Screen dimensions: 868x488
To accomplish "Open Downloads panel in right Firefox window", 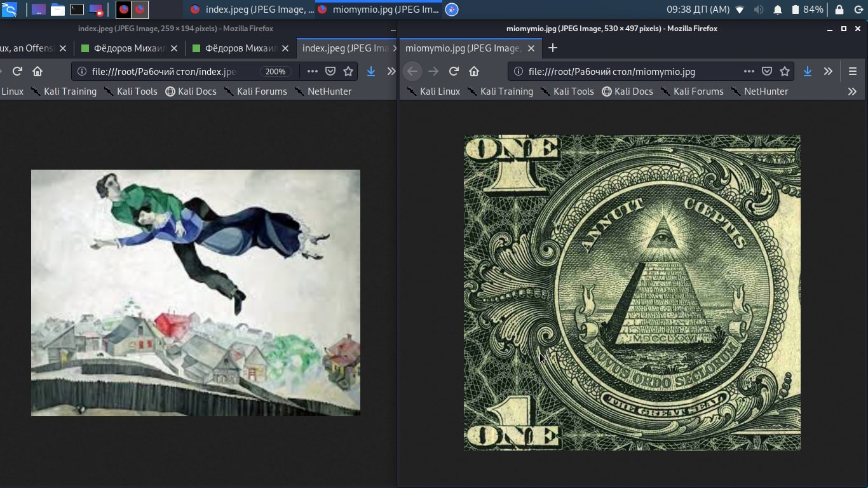I will click(x=807, y=71).
